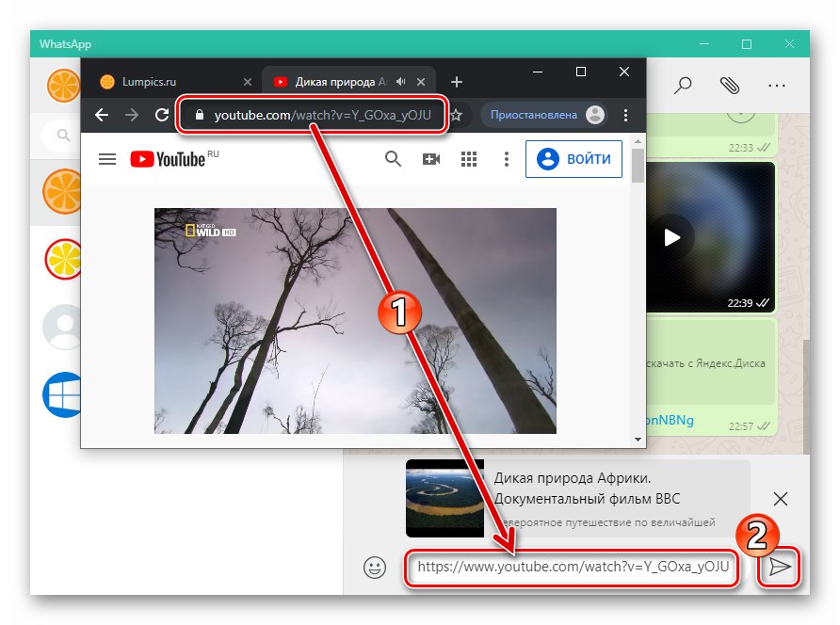Click the YouTube video player
Screen dimensions: 840x625
(x=355, y=321)
